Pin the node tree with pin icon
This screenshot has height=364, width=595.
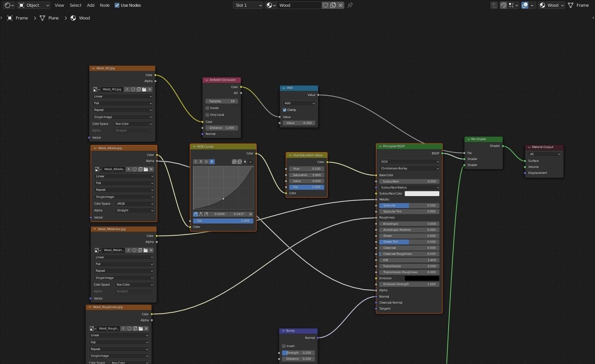pos(350,5)
